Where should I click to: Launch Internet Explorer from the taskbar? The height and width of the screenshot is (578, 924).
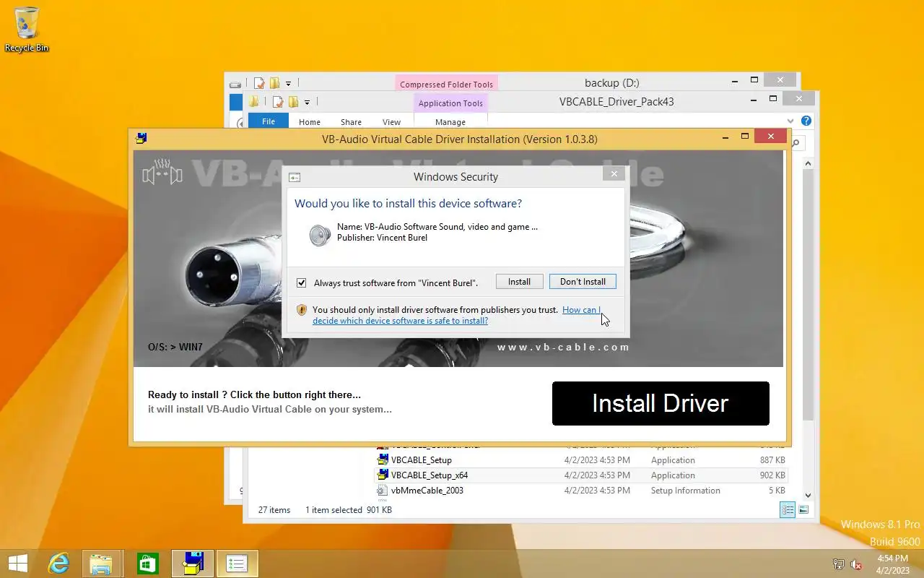pyautogui.click(x=58, y=564)
